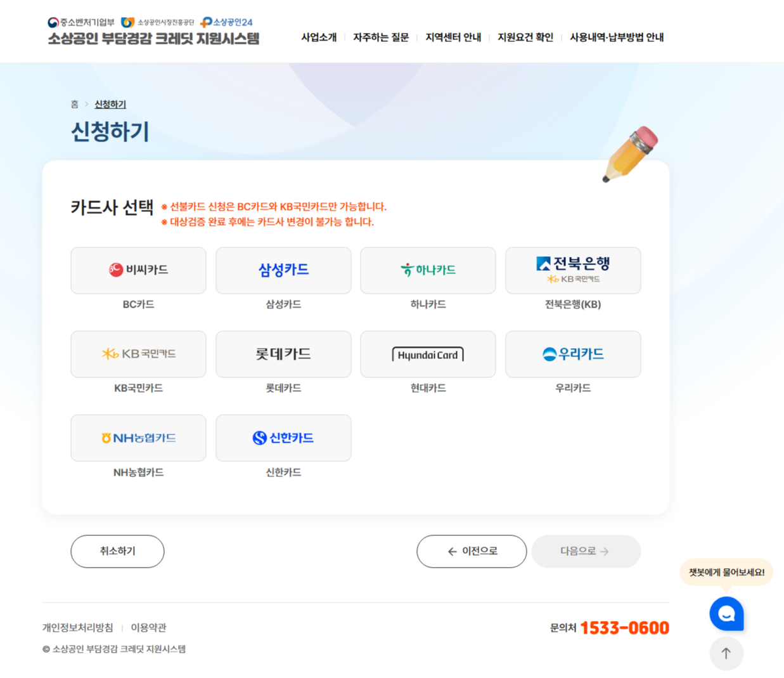The height and width of the screenshot is (678, 784).
Task: Click the 다음으로 button
Action: (x=586, y=551)
